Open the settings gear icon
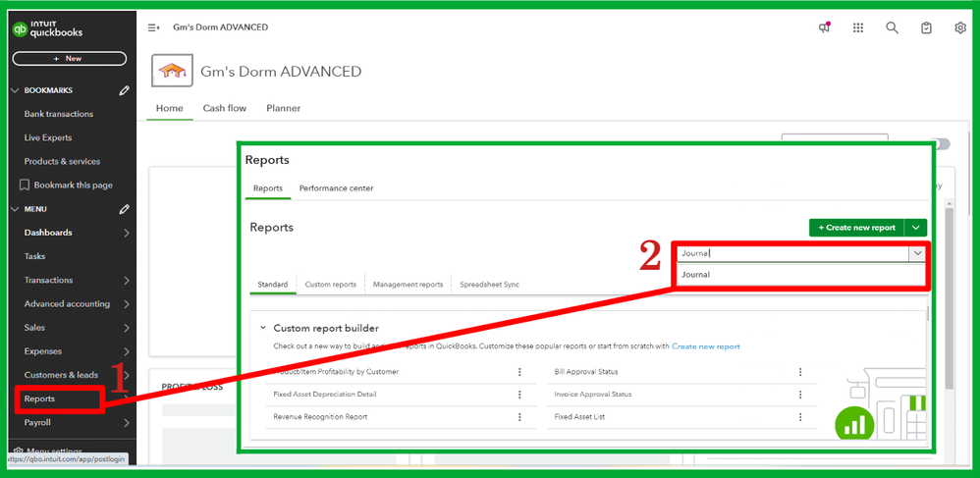This screenshot has width=980, height=478. 960,27
